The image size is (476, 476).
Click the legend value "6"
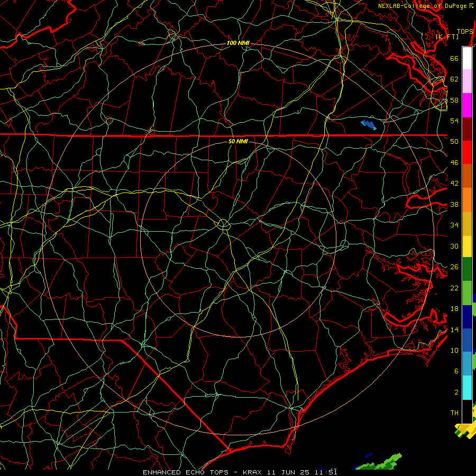[456, 371]
